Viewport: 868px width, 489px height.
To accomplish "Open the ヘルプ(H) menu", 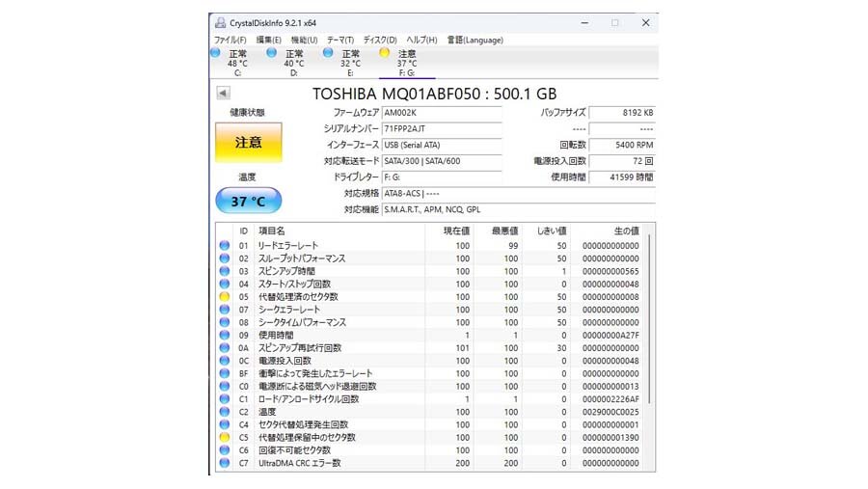I will (x=421, y=40).
